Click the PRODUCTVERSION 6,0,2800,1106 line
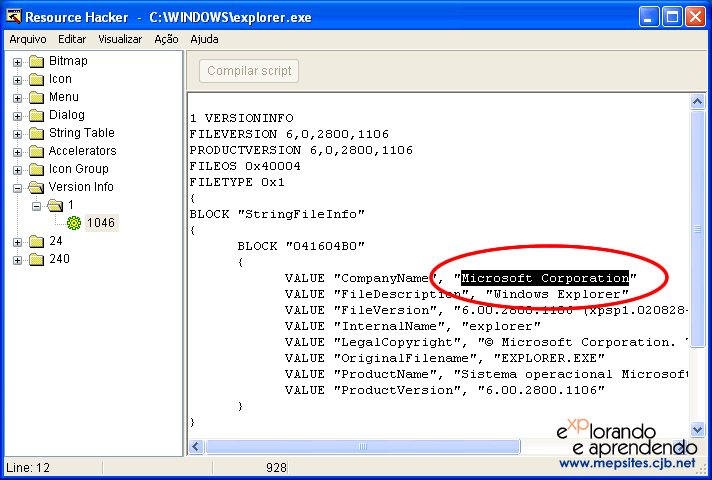 pos(301,150)
